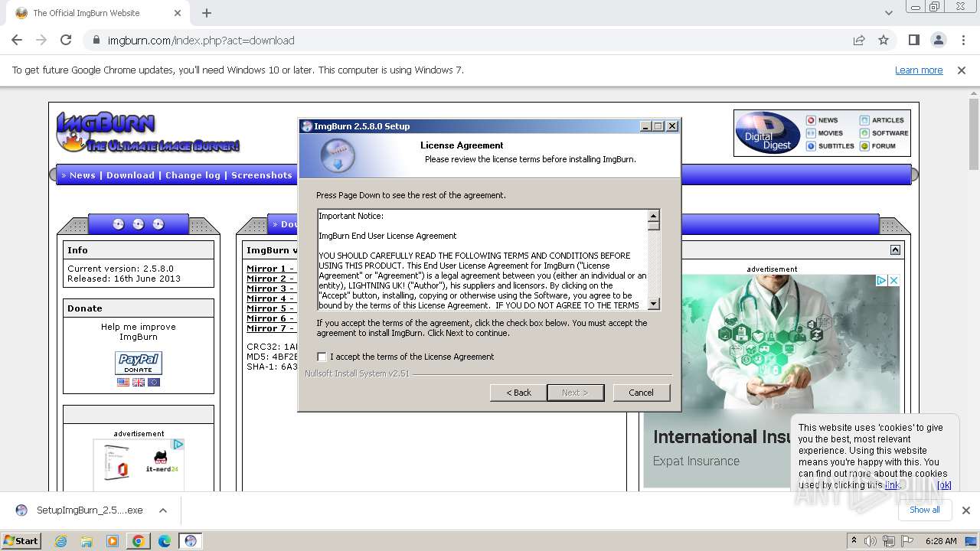Viewport: 980px width, 551px height.
Task: Close the downloads bar
Action: [x=965, y=510]
